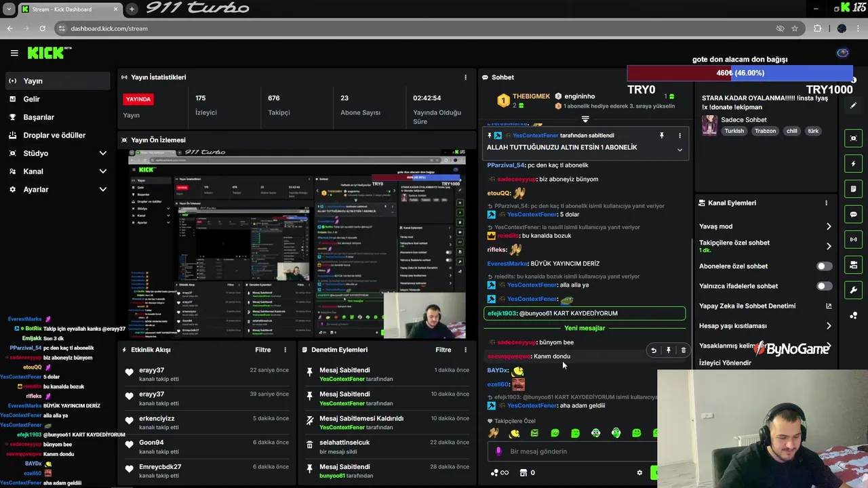Open the hamburger sidebar menu
The width and height of the screenshot is (868, 488).
(14, 53)
